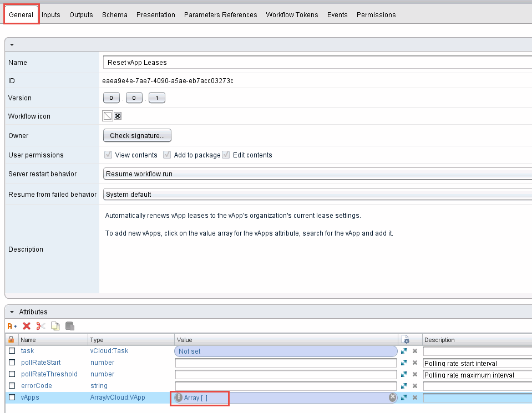Viewport: 532px width, 413px height.
Task: Click the Check signature button
Action: click(137, 136)
